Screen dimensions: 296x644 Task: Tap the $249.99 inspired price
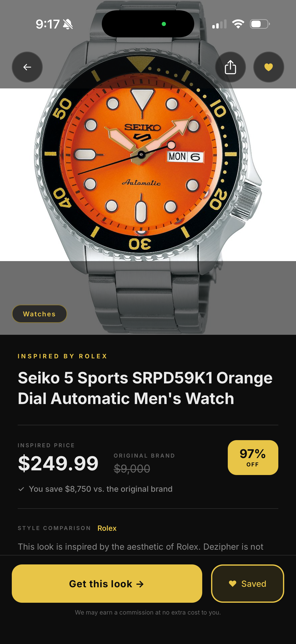(58, 463)
